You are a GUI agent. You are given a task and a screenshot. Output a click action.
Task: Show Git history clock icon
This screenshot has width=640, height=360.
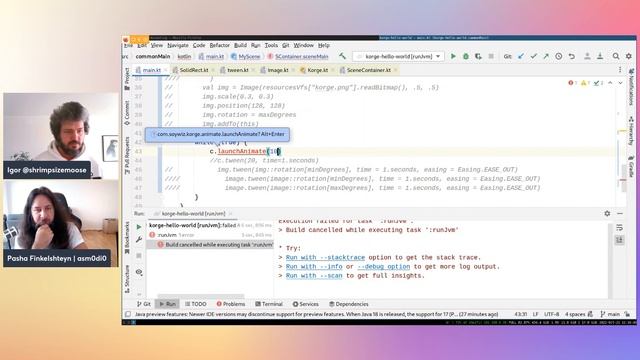pyautogui.click(x=559, y=56)
